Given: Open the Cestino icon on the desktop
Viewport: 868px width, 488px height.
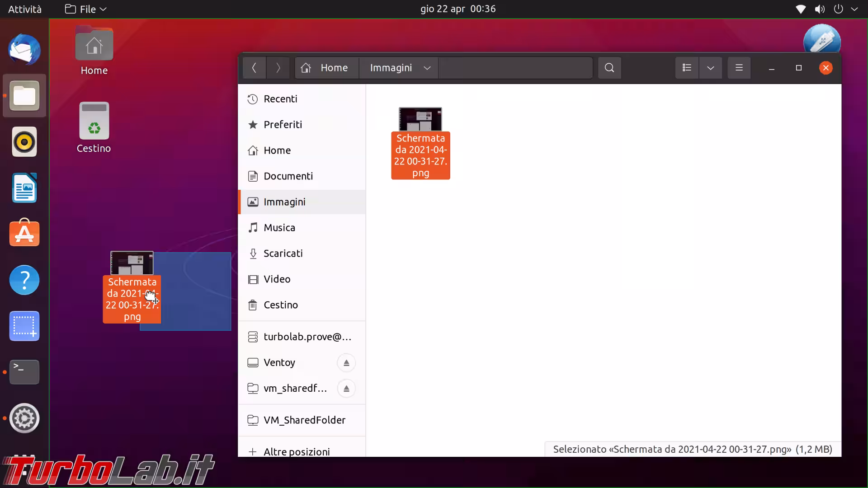Looking at the screenshot, I should click(x=94, y=121).
